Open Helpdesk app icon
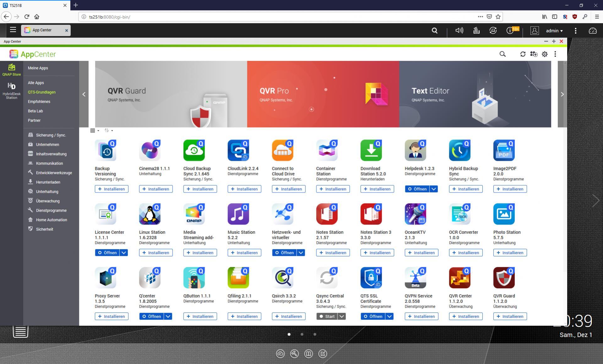Screen dimensions: 603x364 [x=415, y=150]
